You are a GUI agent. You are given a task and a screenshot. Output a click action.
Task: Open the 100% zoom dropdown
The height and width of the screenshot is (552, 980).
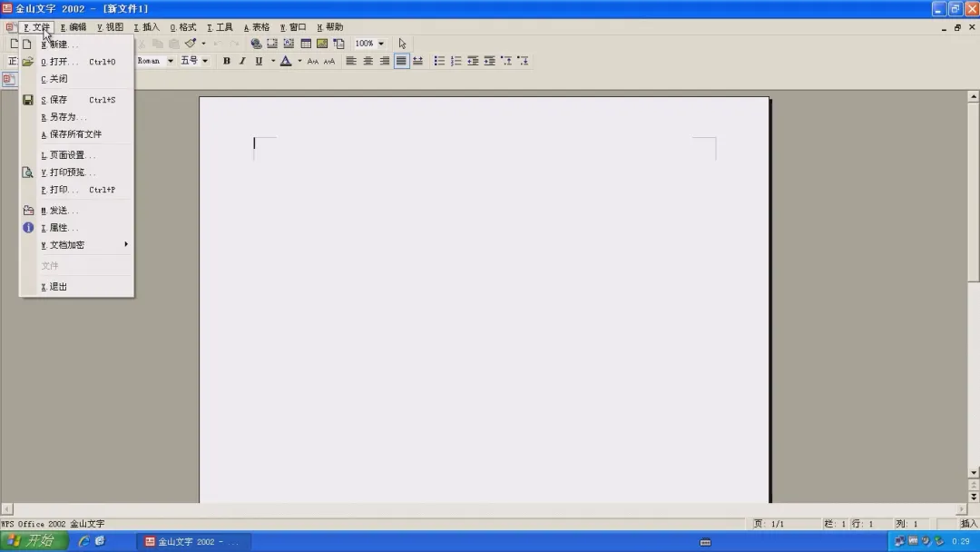pos(381,44)
